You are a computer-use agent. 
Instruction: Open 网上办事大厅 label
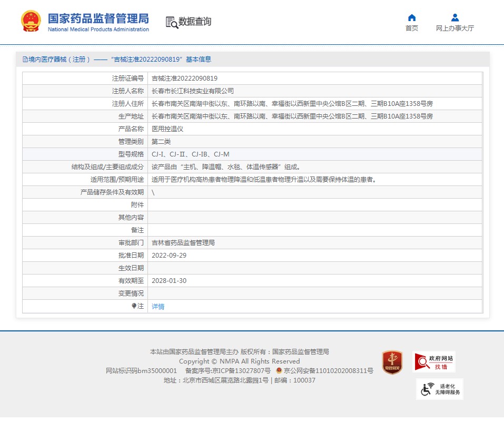455,28
